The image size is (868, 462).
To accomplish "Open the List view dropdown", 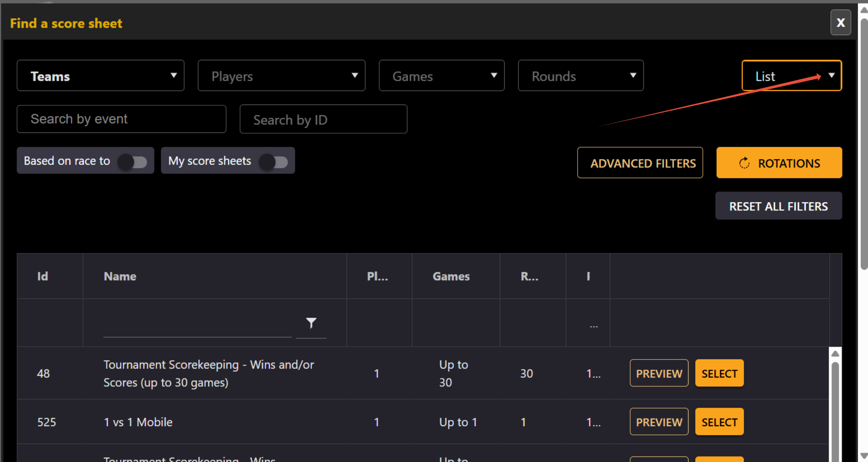I will (x=791, y=76).
